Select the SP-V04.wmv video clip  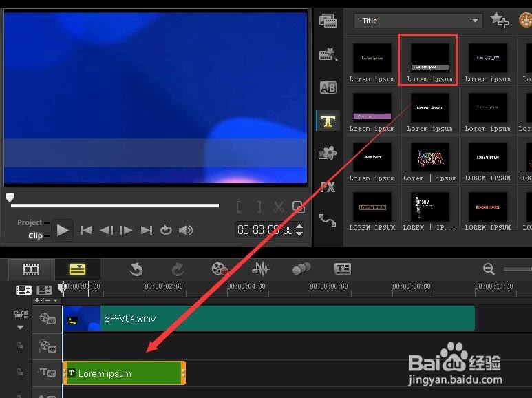point(268,318)
